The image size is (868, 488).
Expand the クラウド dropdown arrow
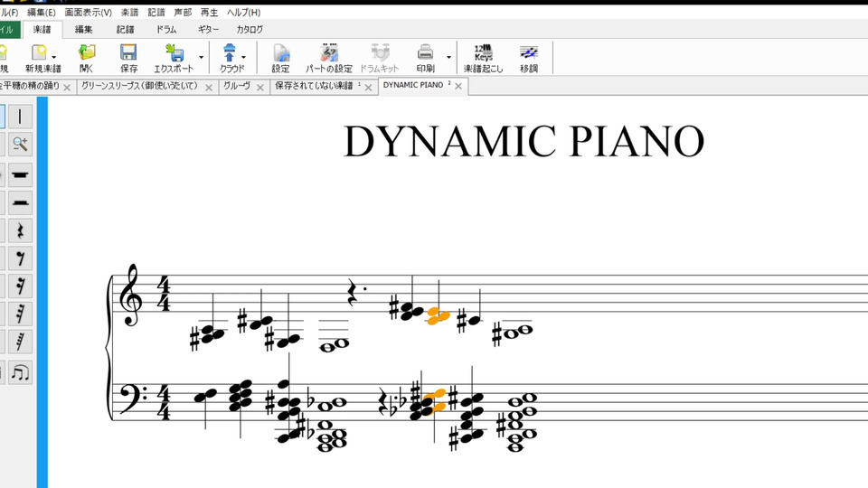pyautogui.click(x=244, y=58)
